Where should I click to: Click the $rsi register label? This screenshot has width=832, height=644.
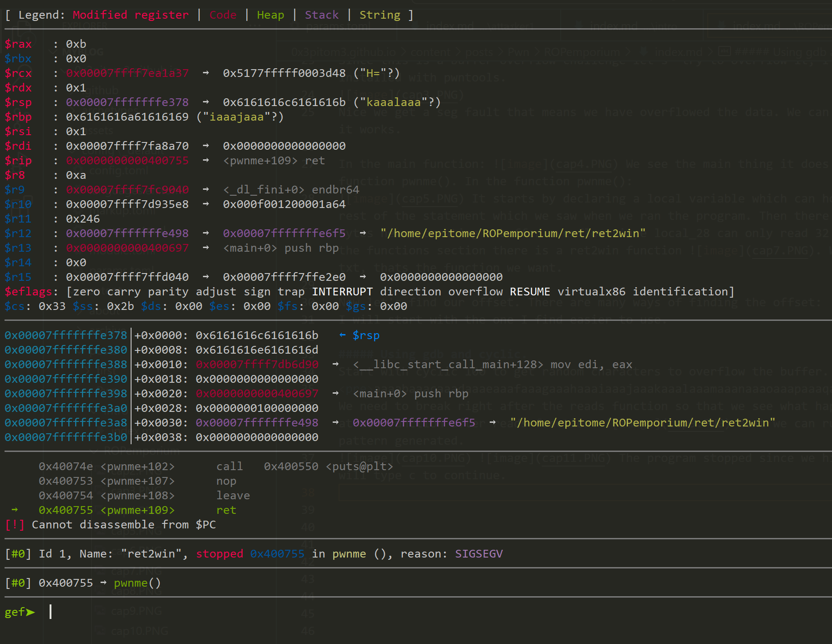pos(18,132)
